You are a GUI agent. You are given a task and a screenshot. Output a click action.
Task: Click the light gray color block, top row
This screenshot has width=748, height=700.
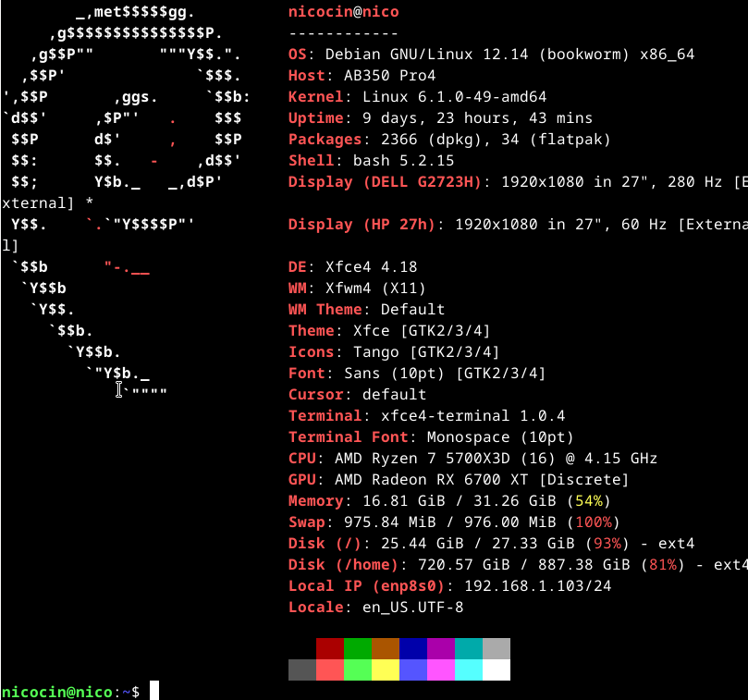click(x=497, y=648)
